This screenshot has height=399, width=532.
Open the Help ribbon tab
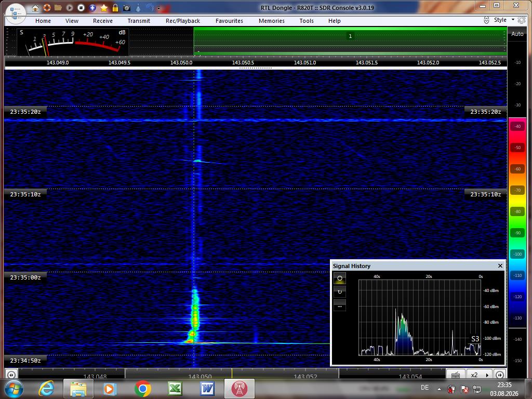click(335, 21)
